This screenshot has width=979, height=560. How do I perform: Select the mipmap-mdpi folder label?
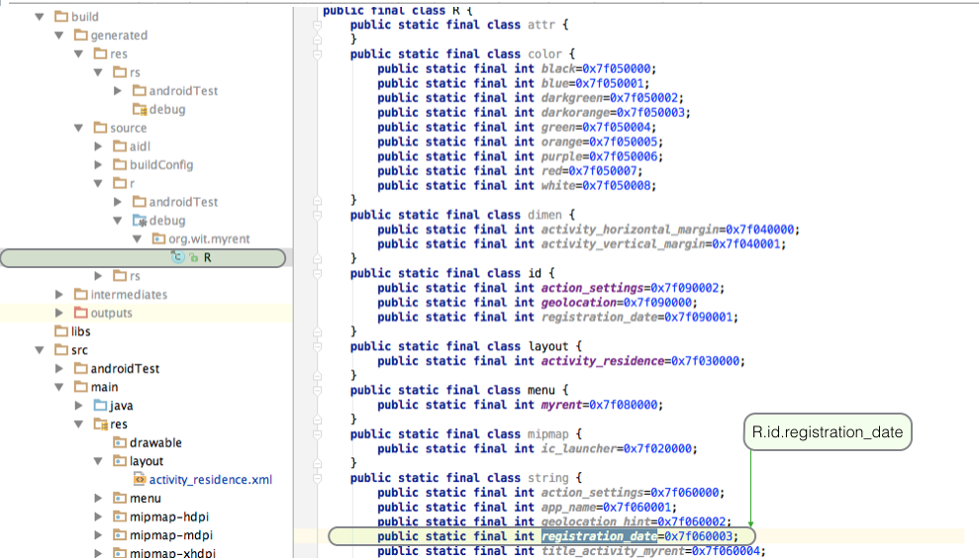click(169, 535)
